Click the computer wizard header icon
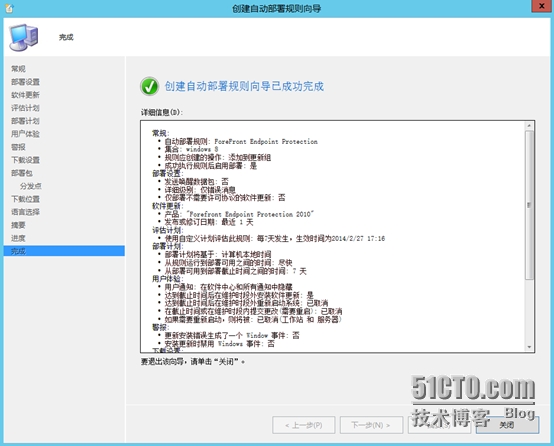Screen dimensions: 554x446 [23, 37]
